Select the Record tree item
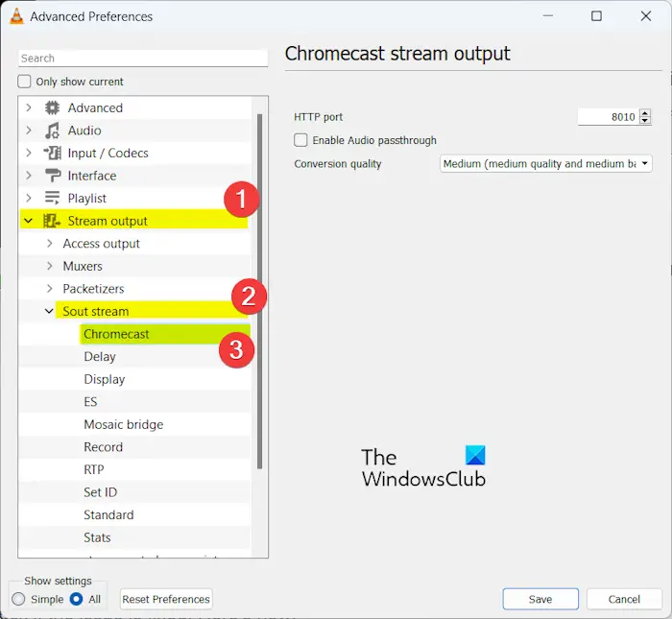The image size is (672, 619). [x=104, y=447]
